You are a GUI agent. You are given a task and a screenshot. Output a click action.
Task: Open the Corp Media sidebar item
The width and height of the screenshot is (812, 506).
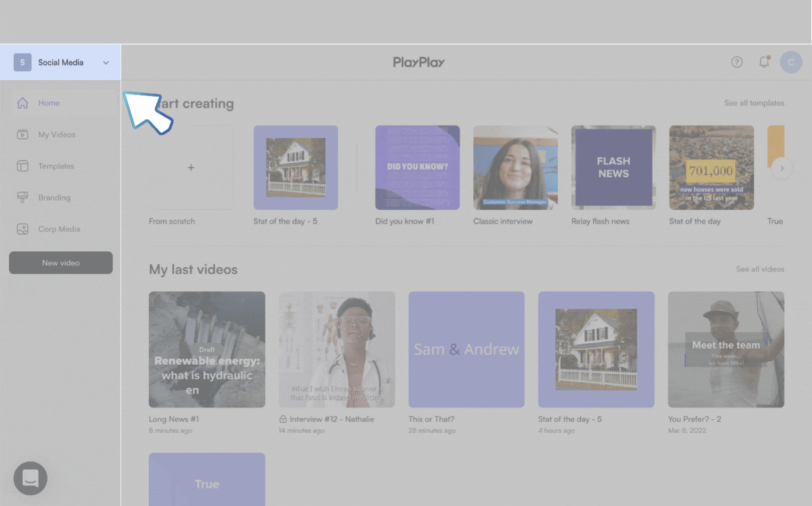(60, 229)
